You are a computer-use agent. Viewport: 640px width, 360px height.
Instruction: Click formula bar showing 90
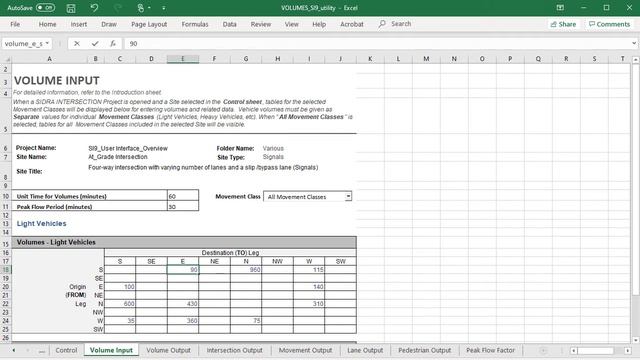tap(378, 43)
